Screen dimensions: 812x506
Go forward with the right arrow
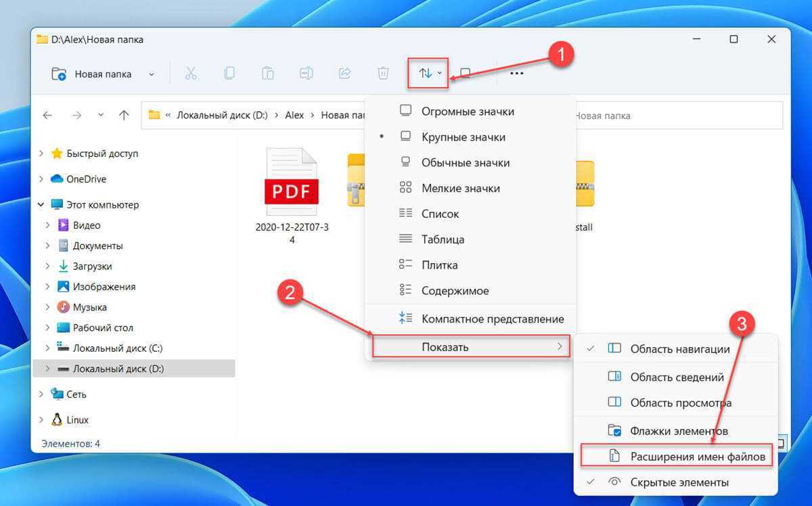pos(76,116)
